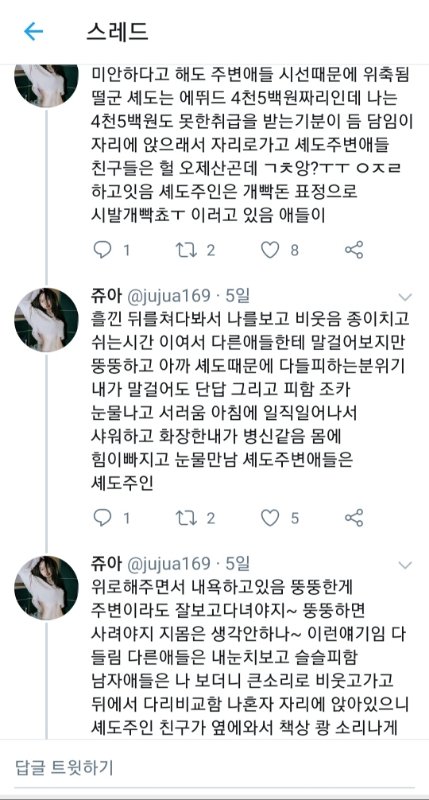Share the tweet starting with 흘낏
Screen dimensions: 429x800
pos(354,518)
